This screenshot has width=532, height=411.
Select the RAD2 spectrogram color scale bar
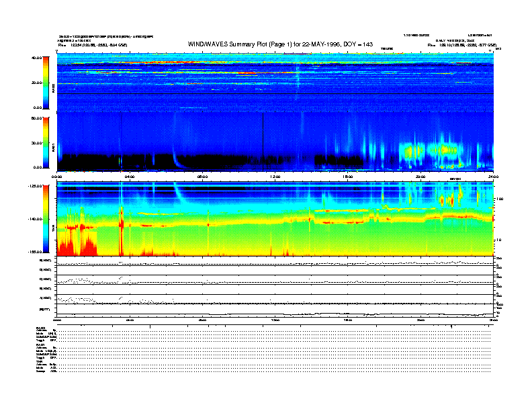(x=46, y=83)
